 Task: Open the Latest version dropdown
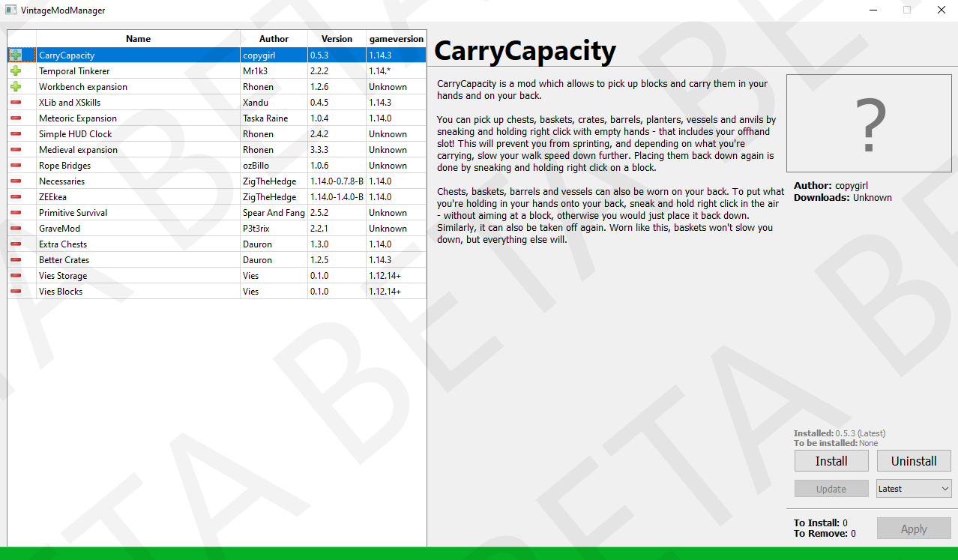click(913, 489)
